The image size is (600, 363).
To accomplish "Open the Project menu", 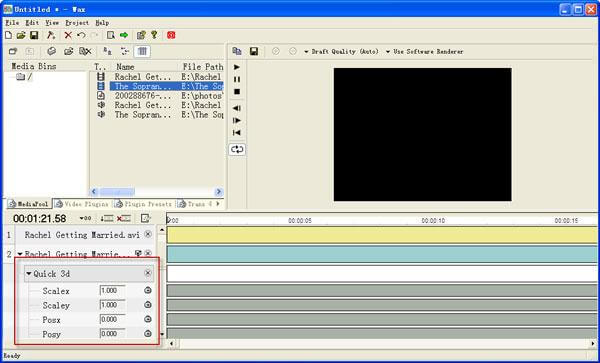I will [77, 23].
